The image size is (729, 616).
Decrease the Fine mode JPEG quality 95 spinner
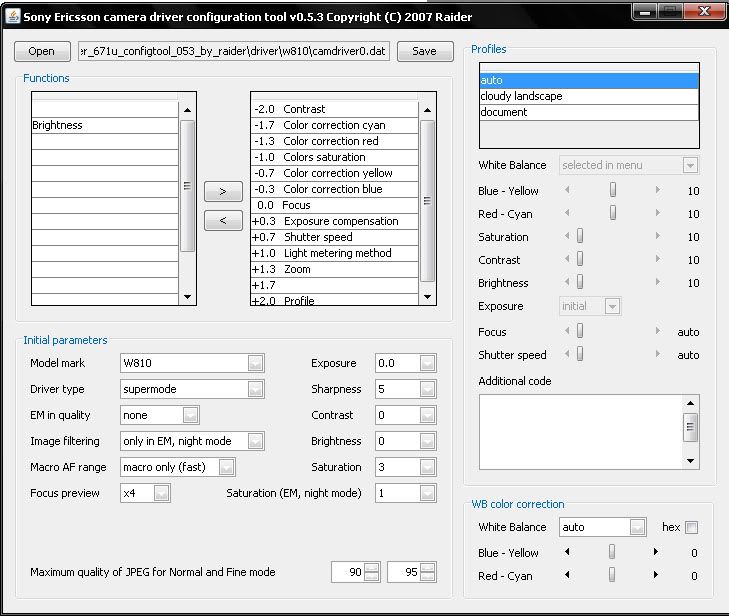428,576
